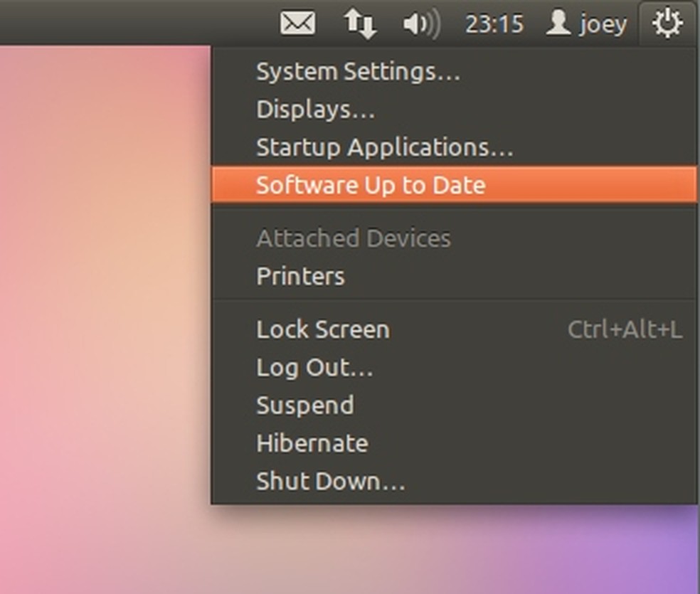Pick the Hibernate option
700x594 pixels.
click(x=312, y=443)
